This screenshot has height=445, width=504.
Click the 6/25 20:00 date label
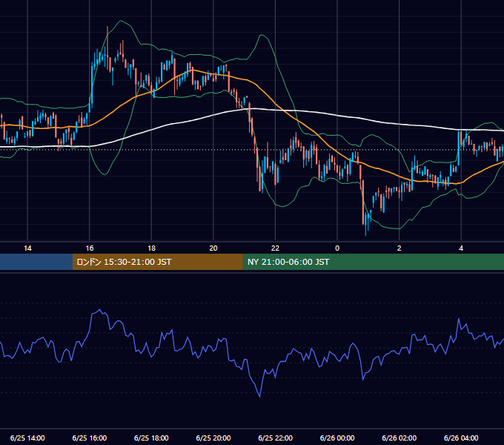coord(213,438)
